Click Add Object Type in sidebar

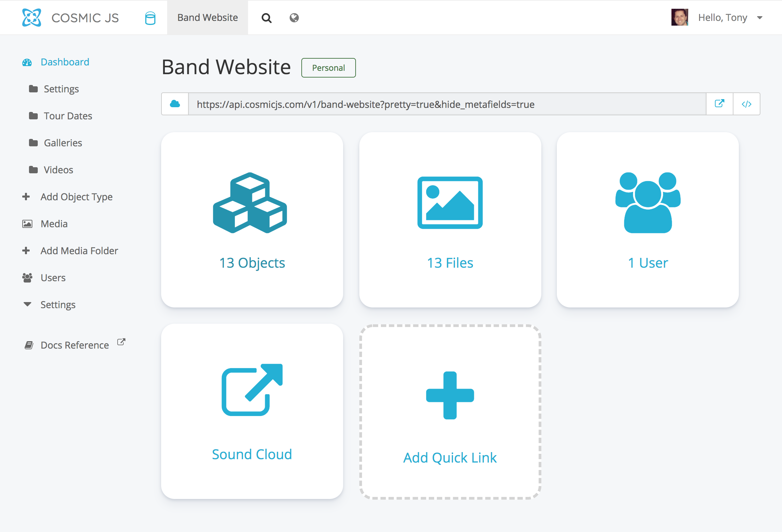click(x=76, y=197)
